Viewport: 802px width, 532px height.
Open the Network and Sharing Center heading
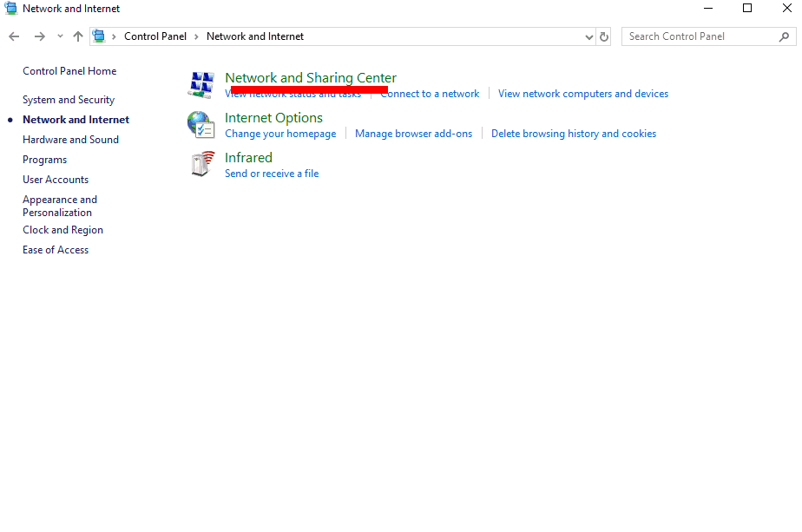click(310, 77)
